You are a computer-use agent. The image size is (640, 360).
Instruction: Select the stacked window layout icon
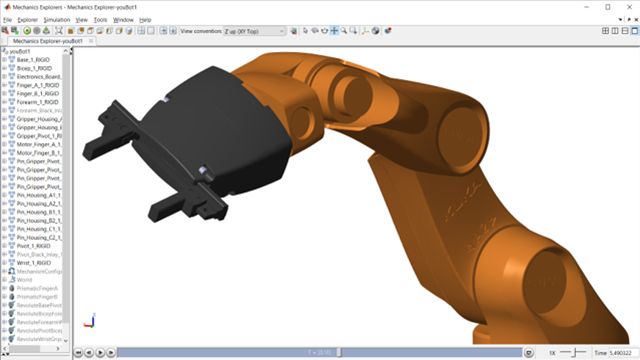tap(625, 31)
